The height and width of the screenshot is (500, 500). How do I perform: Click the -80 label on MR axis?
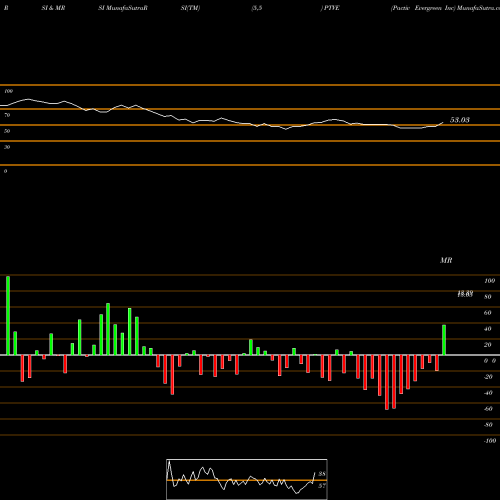488,425
